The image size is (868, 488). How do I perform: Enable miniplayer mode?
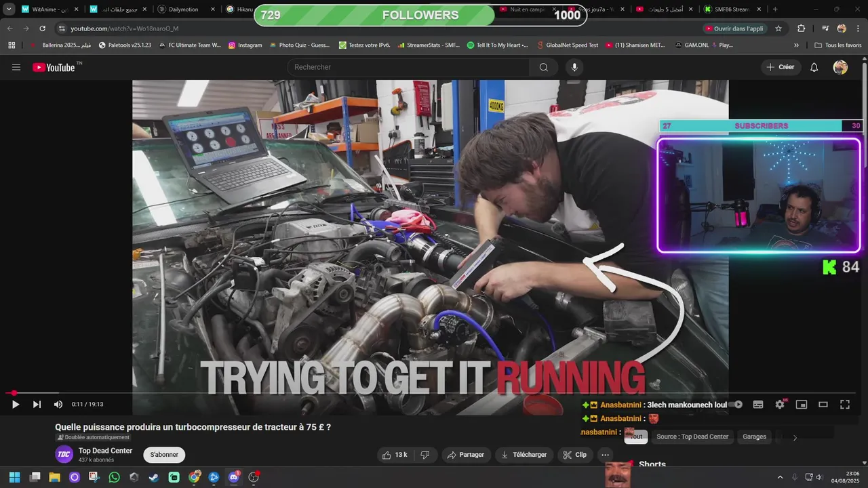802,405
